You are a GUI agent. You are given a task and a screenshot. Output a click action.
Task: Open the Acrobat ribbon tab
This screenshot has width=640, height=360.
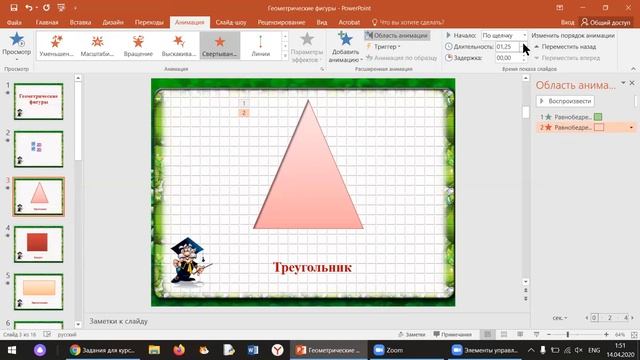point(349,22)
